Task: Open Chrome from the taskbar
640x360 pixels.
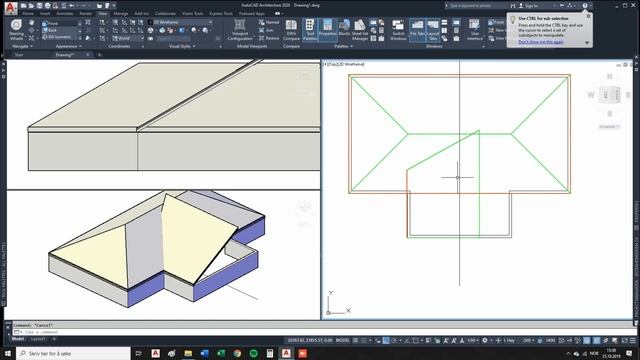Action: pyautogui.click(x=237, y=353)
